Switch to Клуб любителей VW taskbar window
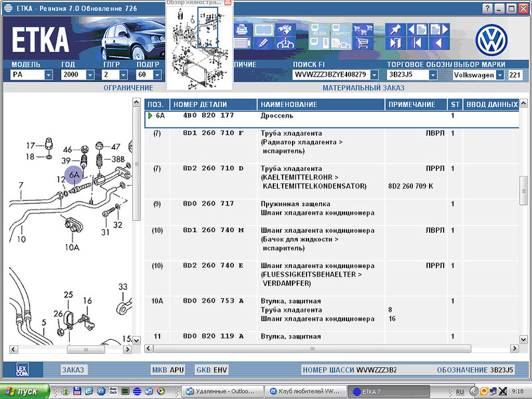The height and width of the screenshot is (399, 532). tap(306, 392)
